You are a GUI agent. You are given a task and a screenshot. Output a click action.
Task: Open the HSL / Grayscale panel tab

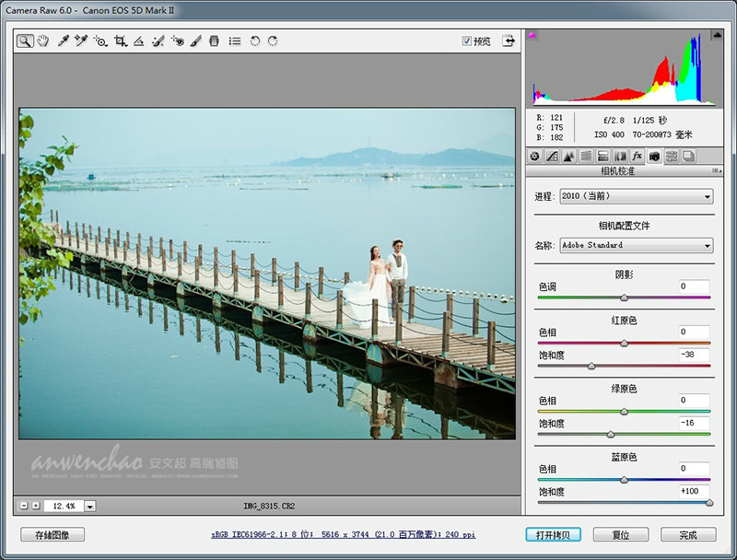pos(586,156)
